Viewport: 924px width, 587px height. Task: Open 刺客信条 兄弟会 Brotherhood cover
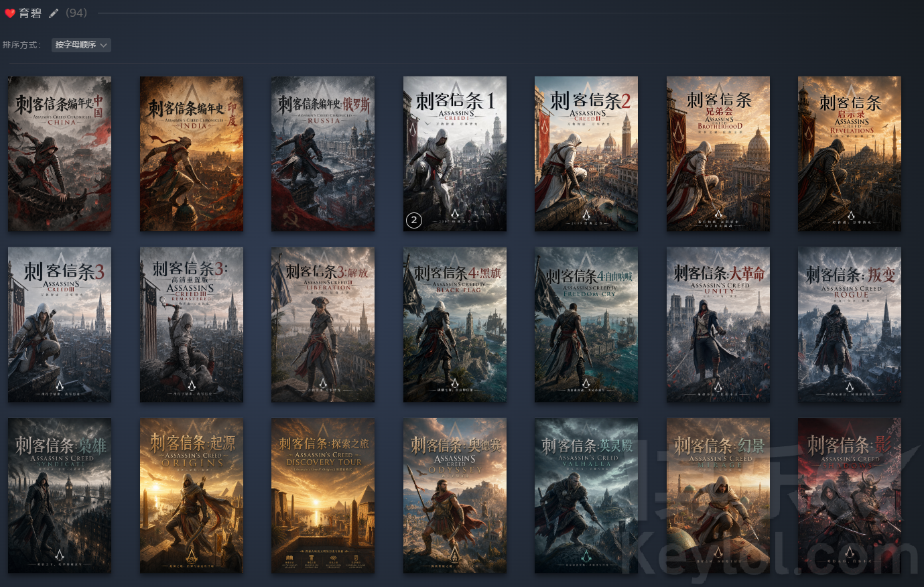(x=718, y=153)
